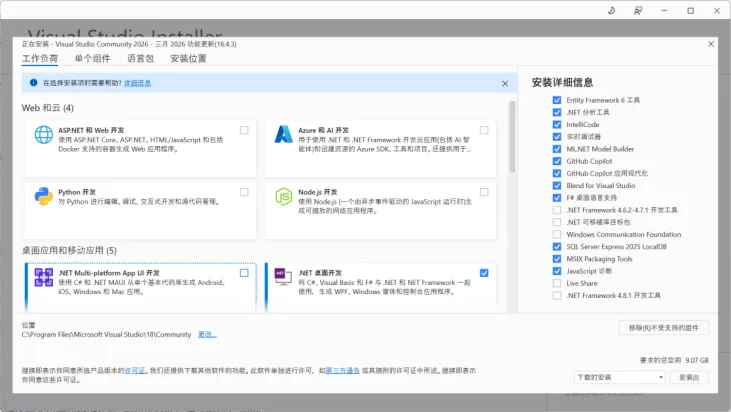Maximize the Visual Studio Installer window
Image resolution: width=731 pixels, height=412 pixels.
[x=690, y=10]
